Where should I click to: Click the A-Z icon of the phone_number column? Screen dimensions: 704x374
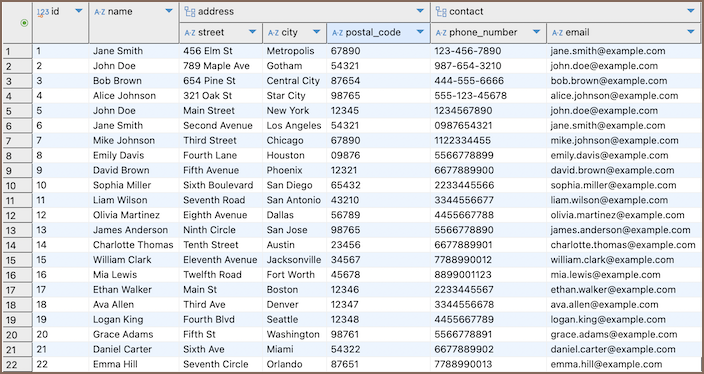(x=441, y=32)
